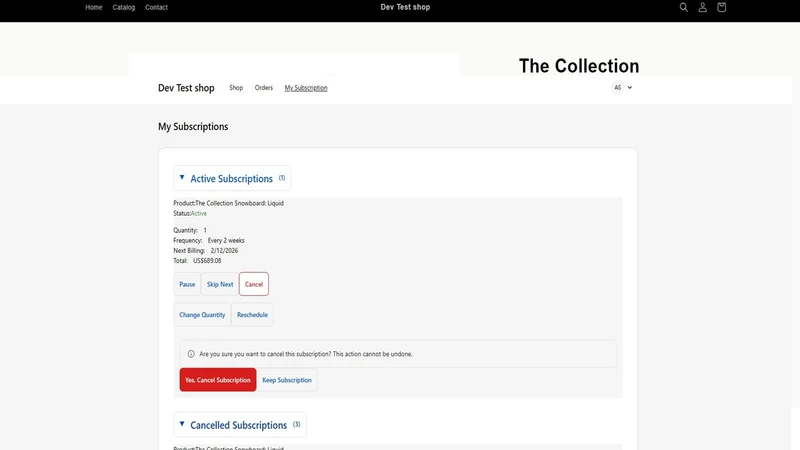This screenshot has width=800, height=450.
Task: Click The Collection page heading
Action: pos(579,66)
